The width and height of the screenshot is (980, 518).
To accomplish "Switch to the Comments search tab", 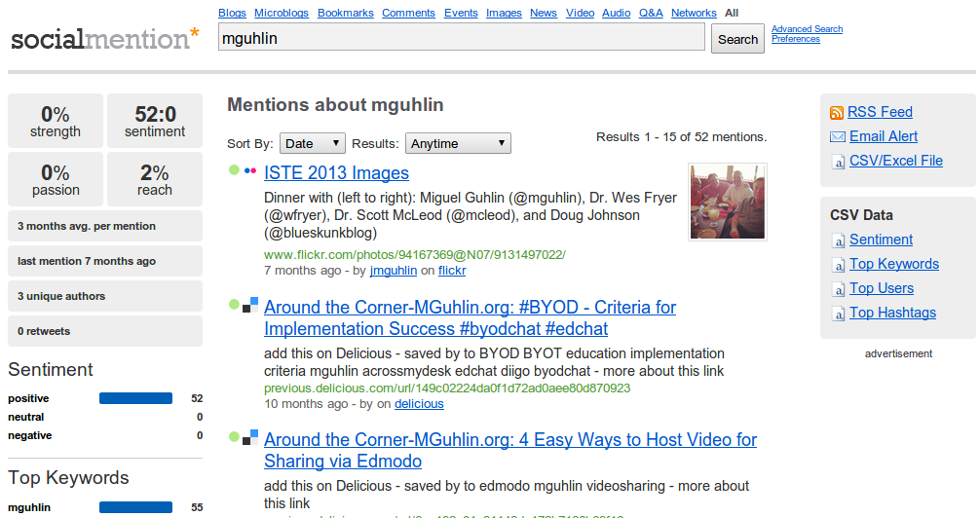I will 408,13.
